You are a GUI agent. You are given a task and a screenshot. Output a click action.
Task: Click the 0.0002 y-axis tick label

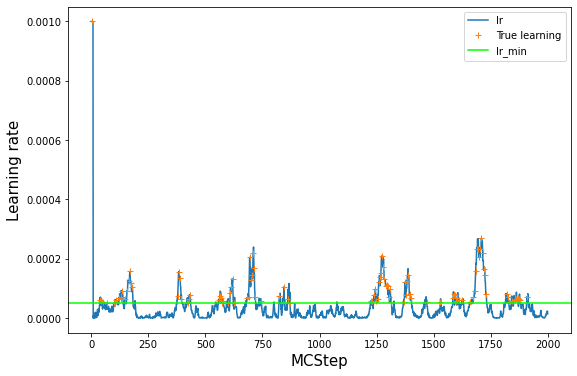(44, 259)
